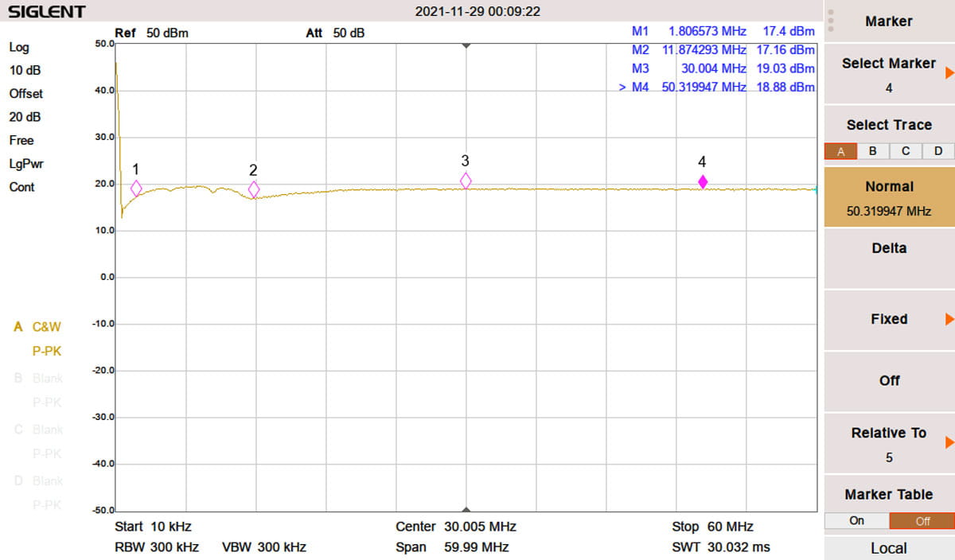Open the Select Marker submenu

[x=889, y=74]
